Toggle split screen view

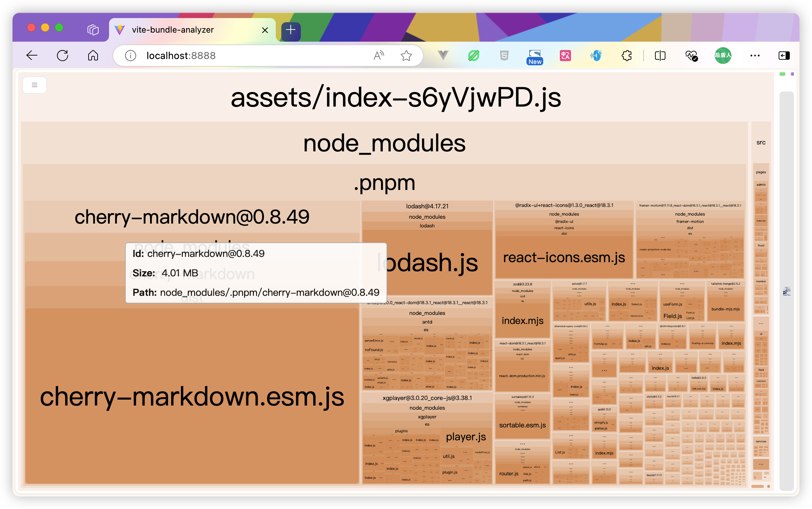tap(660, 56)
